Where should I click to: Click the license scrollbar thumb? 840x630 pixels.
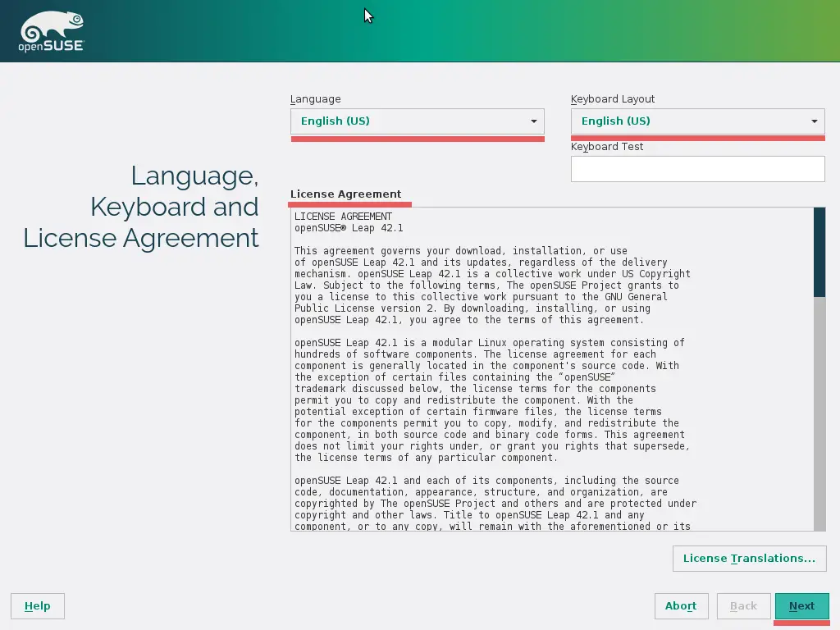tap(819, 252)
